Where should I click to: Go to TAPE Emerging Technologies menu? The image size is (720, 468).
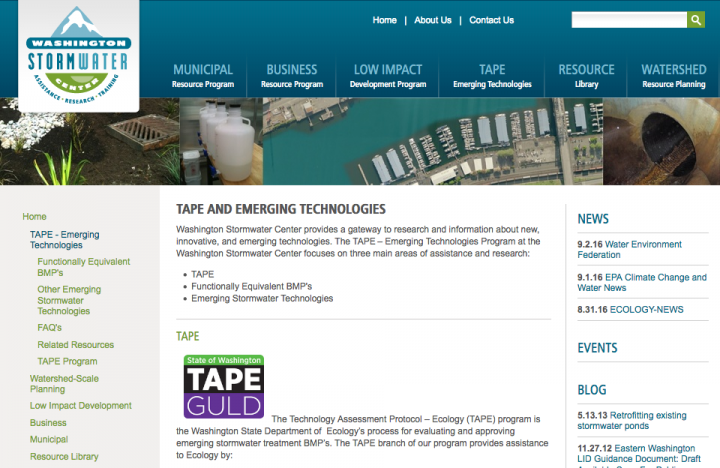tap(491, 76)
